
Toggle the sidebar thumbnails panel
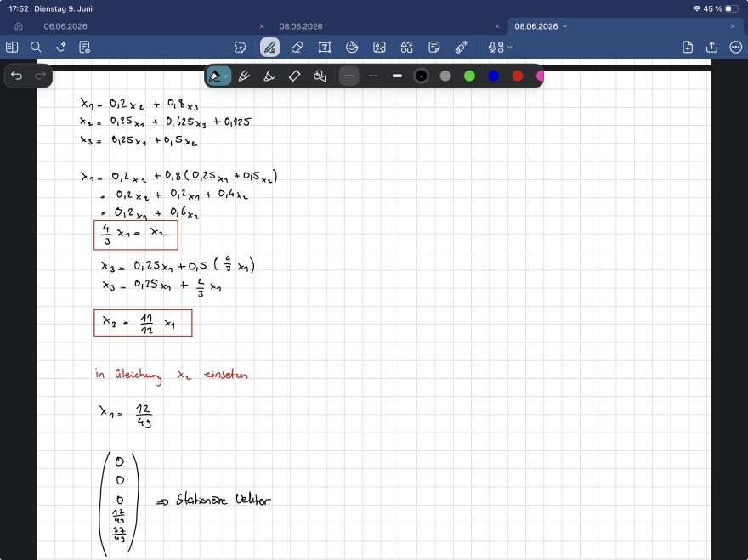coord(12,47)
